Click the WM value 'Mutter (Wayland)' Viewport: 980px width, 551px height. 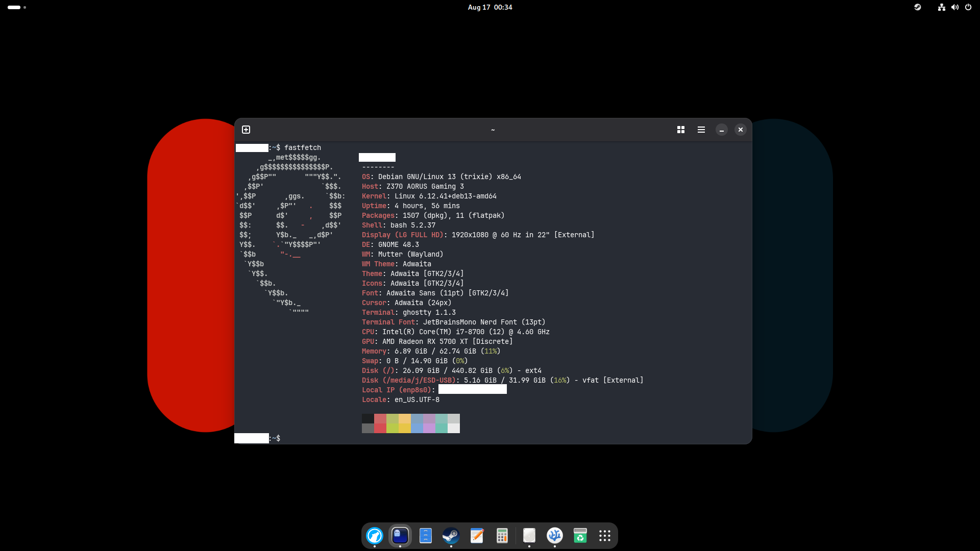coord(411,254)
